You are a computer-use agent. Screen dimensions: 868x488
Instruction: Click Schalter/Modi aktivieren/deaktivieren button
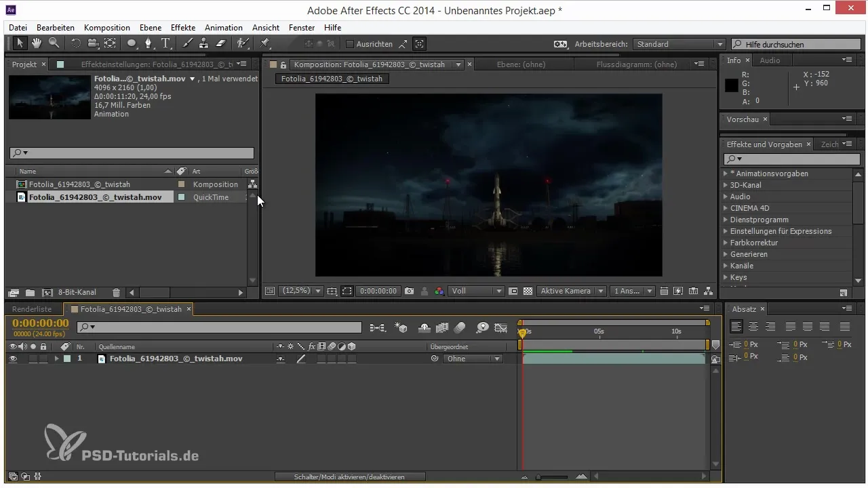coord(349,477)
